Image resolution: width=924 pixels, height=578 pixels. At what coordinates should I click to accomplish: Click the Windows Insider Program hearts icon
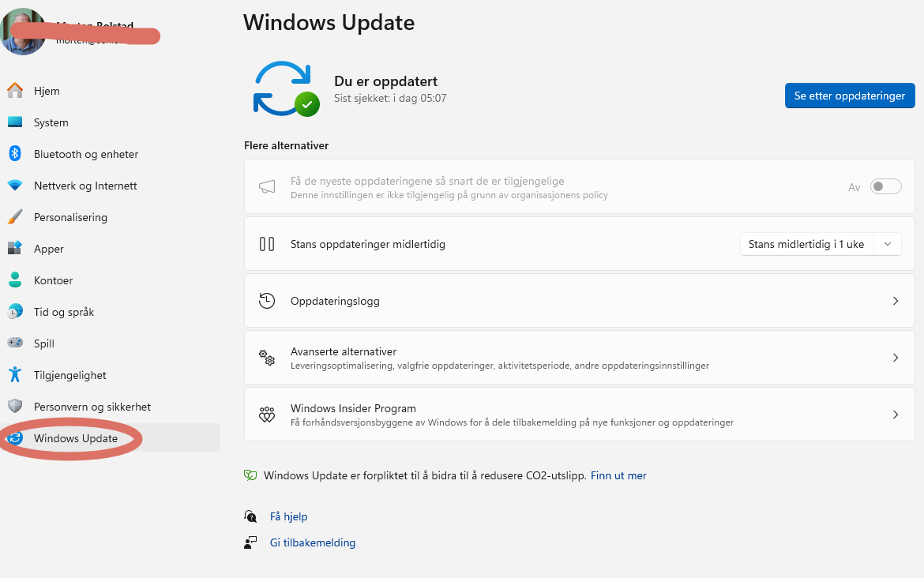(267, 415)
